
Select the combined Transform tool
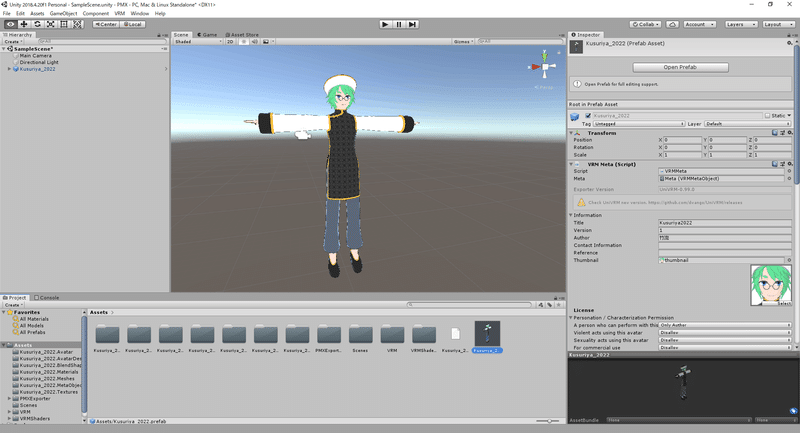pyautogui.click(x=77, y=24)
